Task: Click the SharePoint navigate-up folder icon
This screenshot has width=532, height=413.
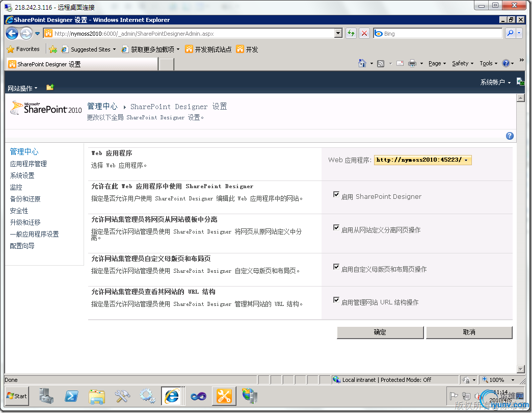Action: (x=50, y=88)
